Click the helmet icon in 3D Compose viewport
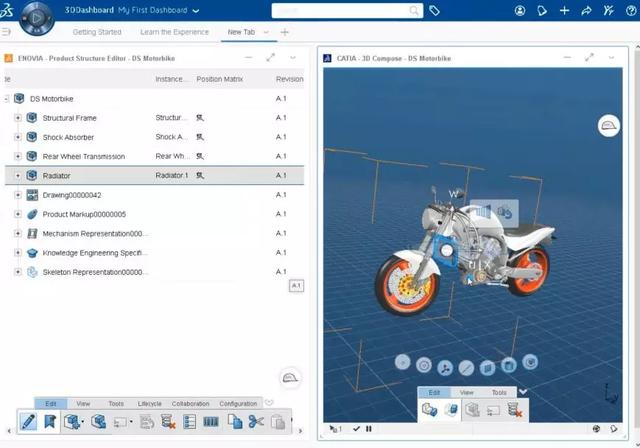 (x=609, y=126)
